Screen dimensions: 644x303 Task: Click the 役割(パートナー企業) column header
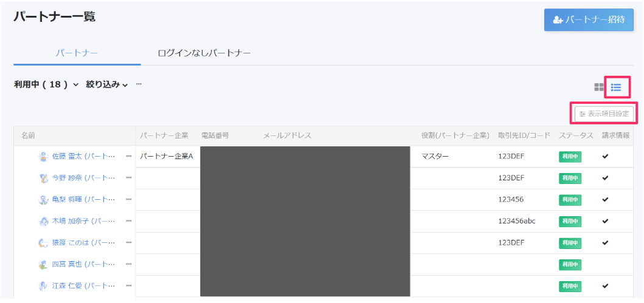(x=455, y=136)
